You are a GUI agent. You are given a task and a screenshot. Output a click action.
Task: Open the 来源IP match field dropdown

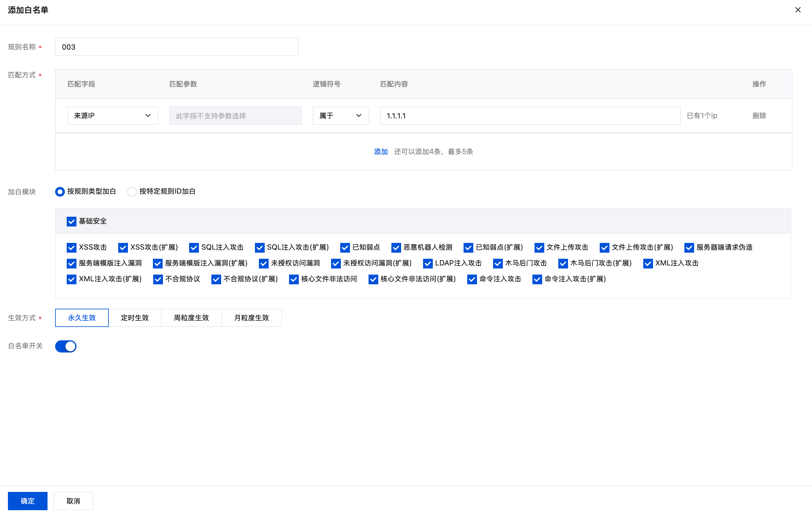(x=113, y=116)
